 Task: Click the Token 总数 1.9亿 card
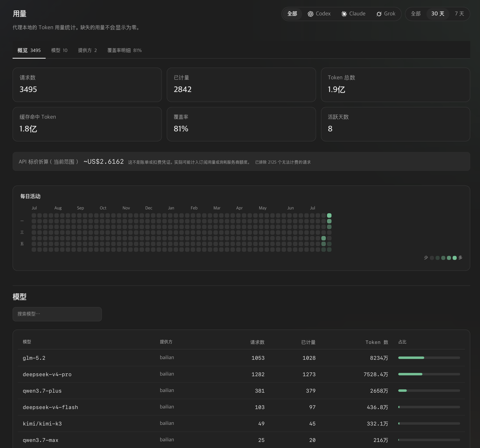pyautogui.click(x=395, y=85)
